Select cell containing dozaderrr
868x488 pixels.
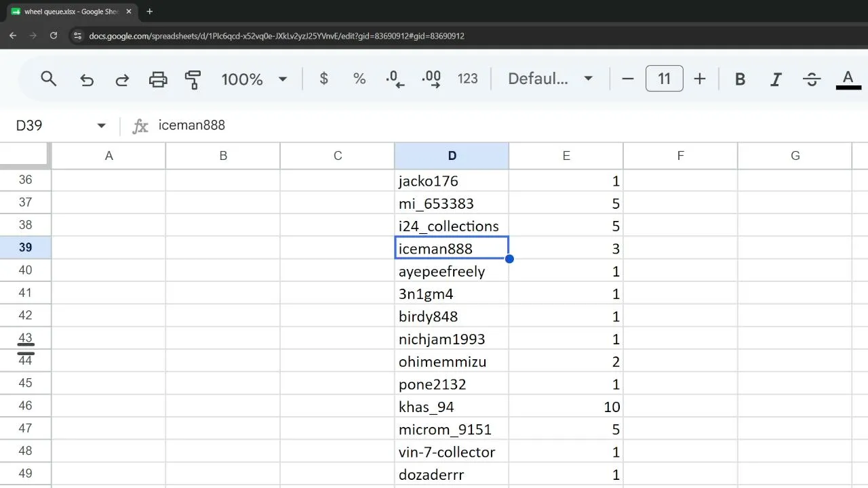452,474
